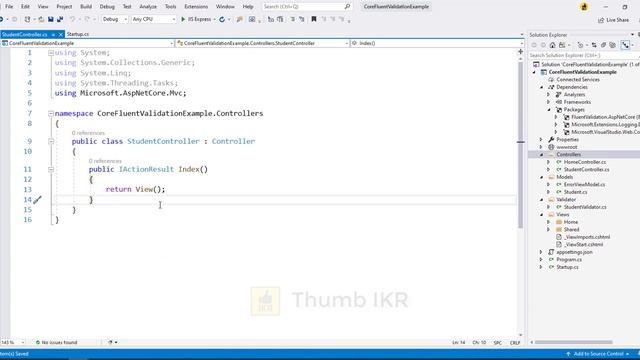Screen dimensions: 640x360
Task: Open the StudentController type navigation dropdown
Action: [x=262, y=43]
